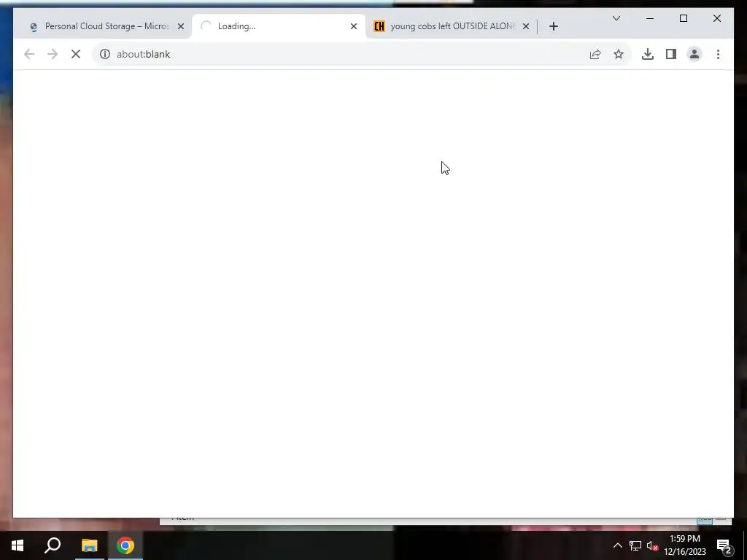
Task: Close the Chrome window
Action: point(716,18)
